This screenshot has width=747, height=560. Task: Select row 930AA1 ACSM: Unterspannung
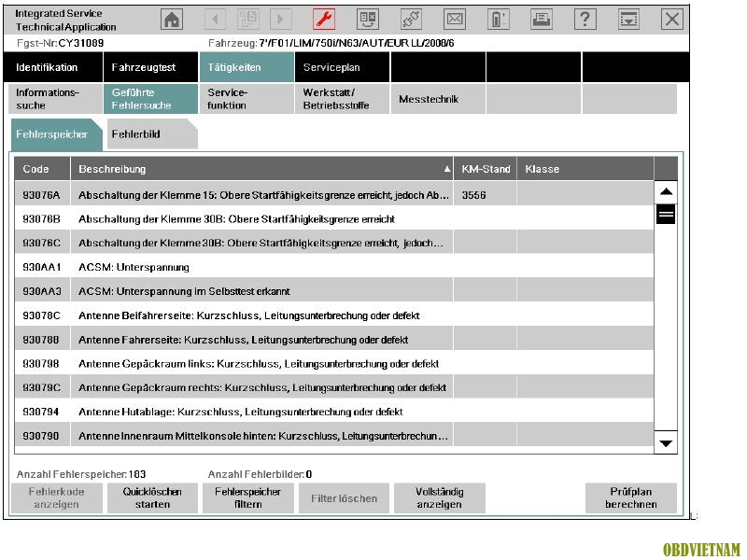(334, 267)
